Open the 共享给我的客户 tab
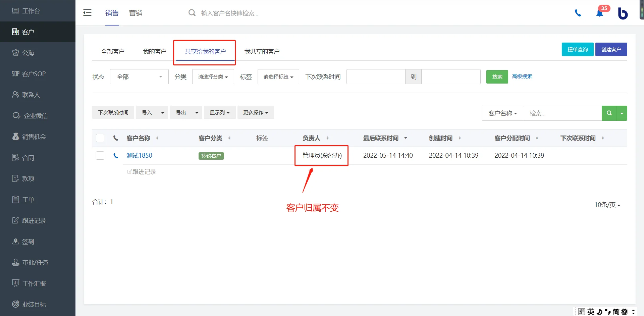 (x=205, y=51)
